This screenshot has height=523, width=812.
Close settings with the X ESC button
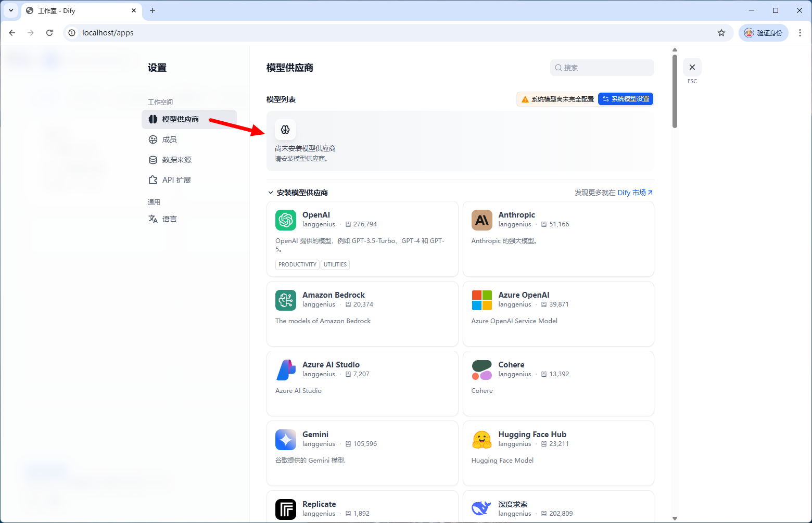point(692,67)
